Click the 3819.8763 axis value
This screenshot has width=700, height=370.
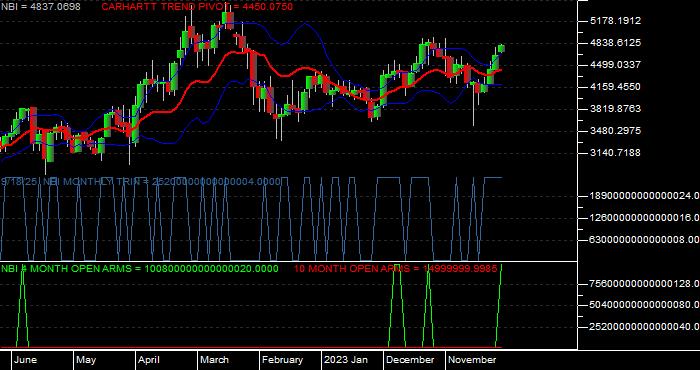coord(615,108)
